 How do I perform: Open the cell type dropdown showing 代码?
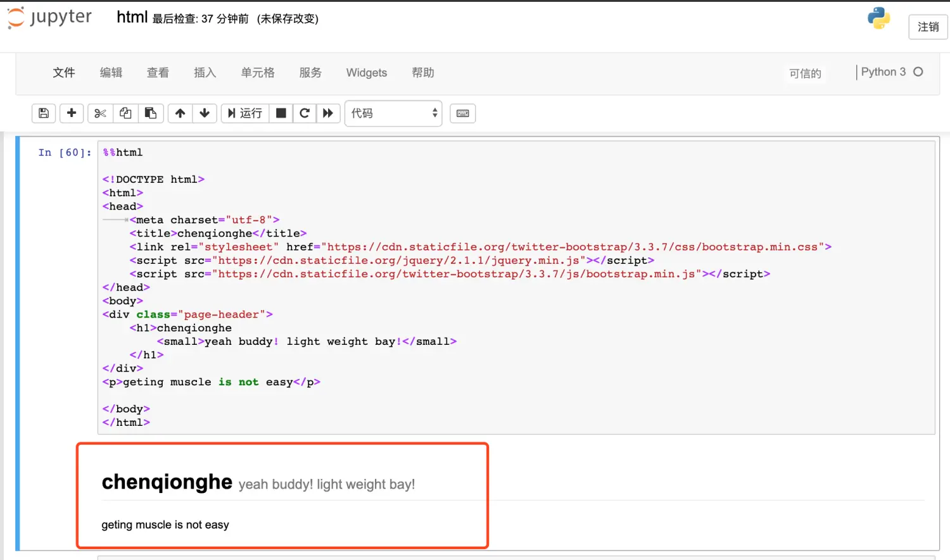[393, 113]
